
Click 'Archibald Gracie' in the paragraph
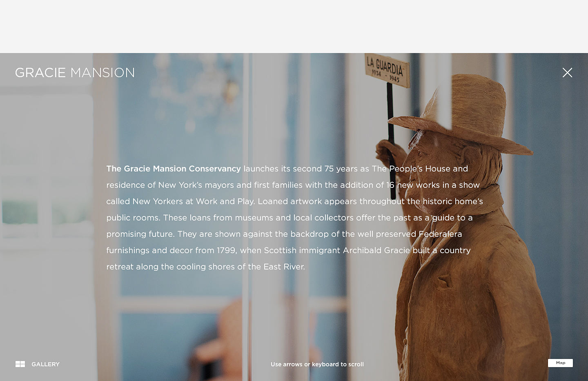pyautogui.click(x=376, y=250)
